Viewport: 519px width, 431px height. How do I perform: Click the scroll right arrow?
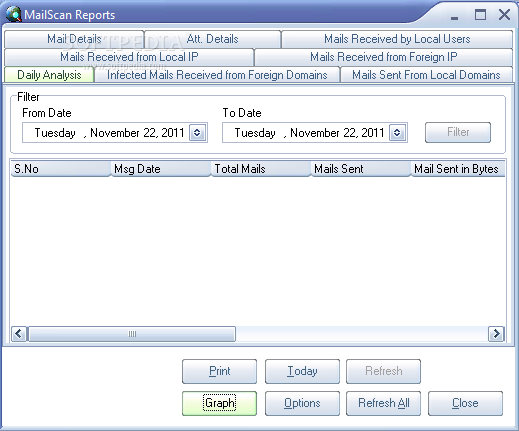pyautogui.click(x=496, y=334)
